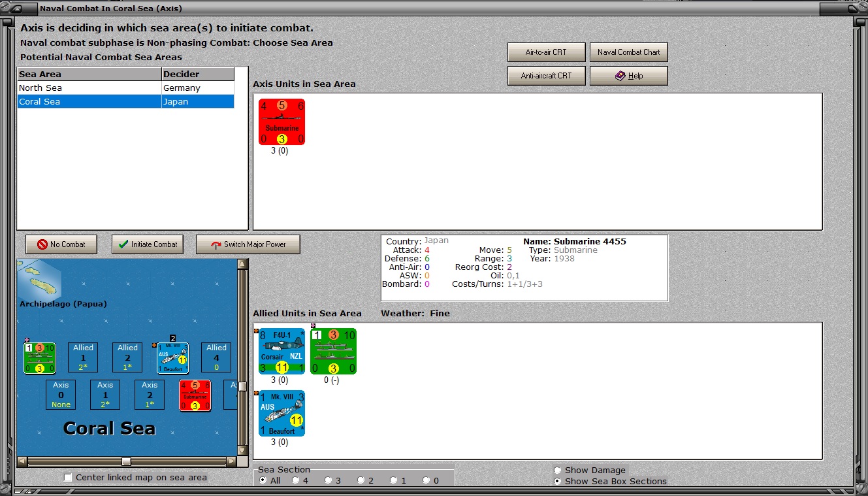The image size is (868, 496).
Task: Open the Naval Combat Chart
Action: click(x=628, y=52)
